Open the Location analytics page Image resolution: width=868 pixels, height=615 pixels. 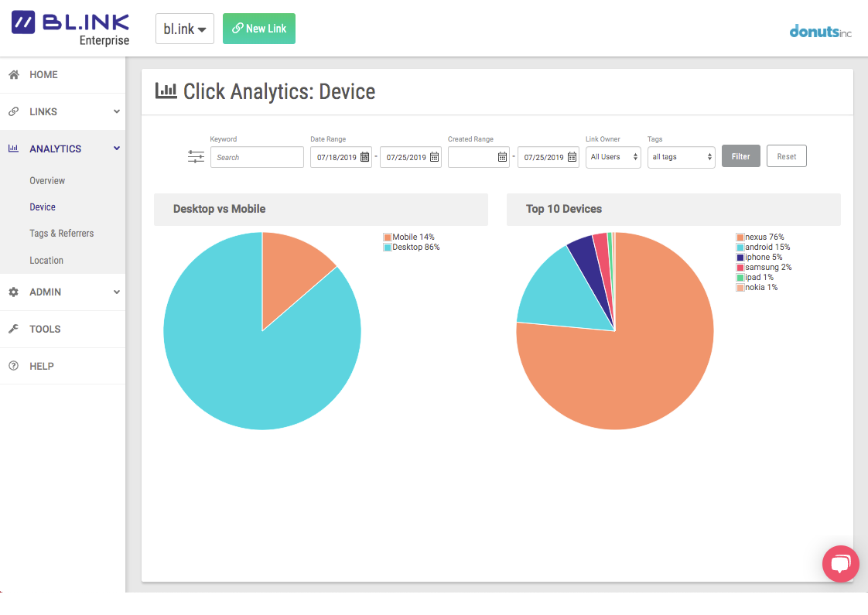tap(46, 261)
